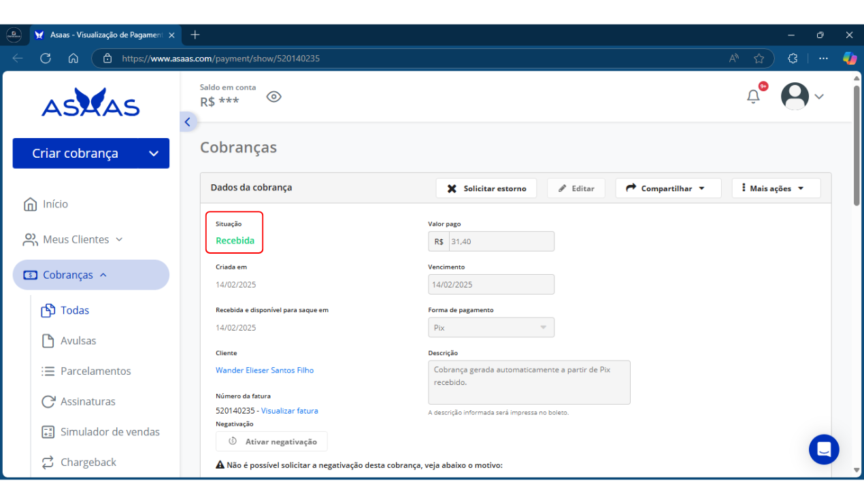Open the Visualizar fatura link

(289, 411)
